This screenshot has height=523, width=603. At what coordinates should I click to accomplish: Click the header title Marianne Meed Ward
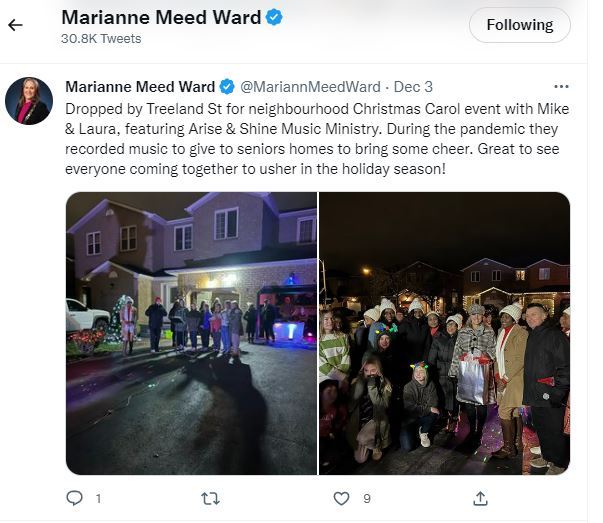point(161,18)
